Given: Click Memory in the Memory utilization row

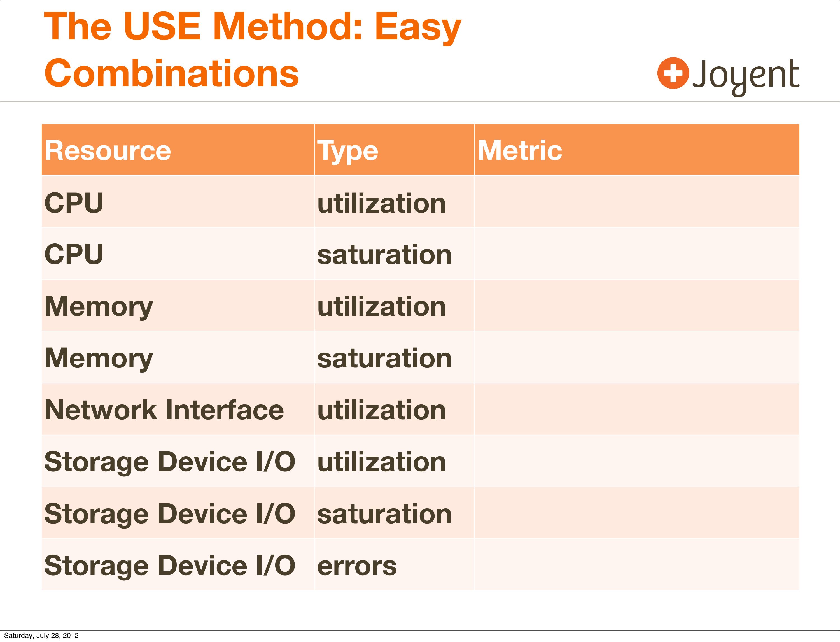Looking at the screenshot, I should 99,306.
